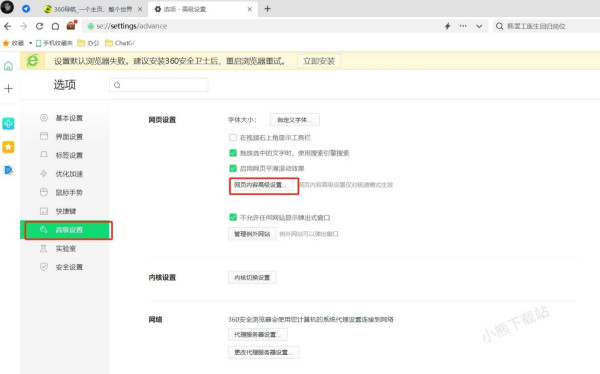Toggle the drag selected text search checkbox
This screenshot has width=600, height=374.
click(x=233, y=153)
